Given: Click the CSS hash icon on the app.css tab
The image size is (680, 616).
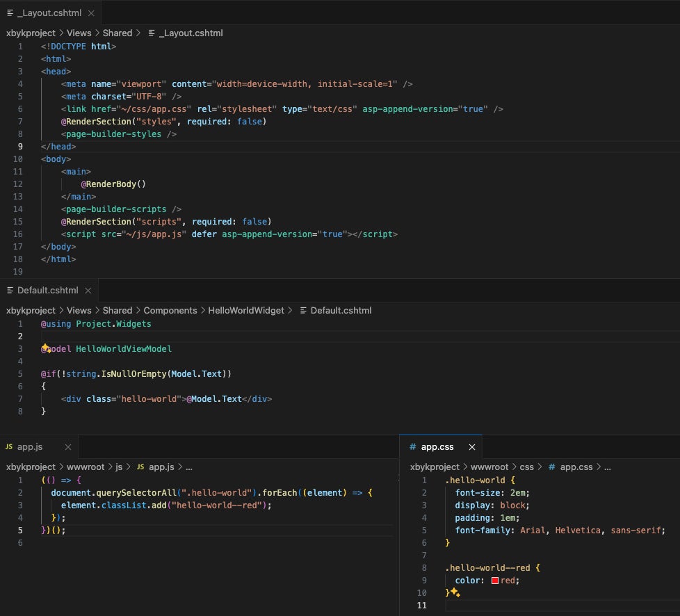Looking at the screenshot, I should click(x=413, y=447).
